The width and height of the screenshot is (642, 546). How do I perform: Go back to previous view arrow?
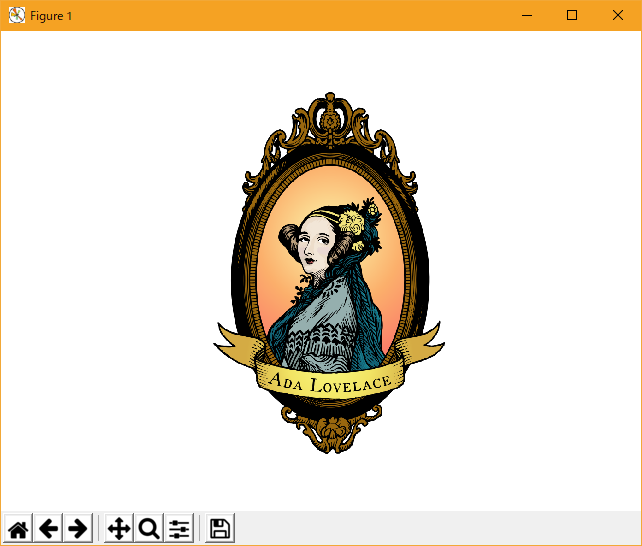pos(48,529)
